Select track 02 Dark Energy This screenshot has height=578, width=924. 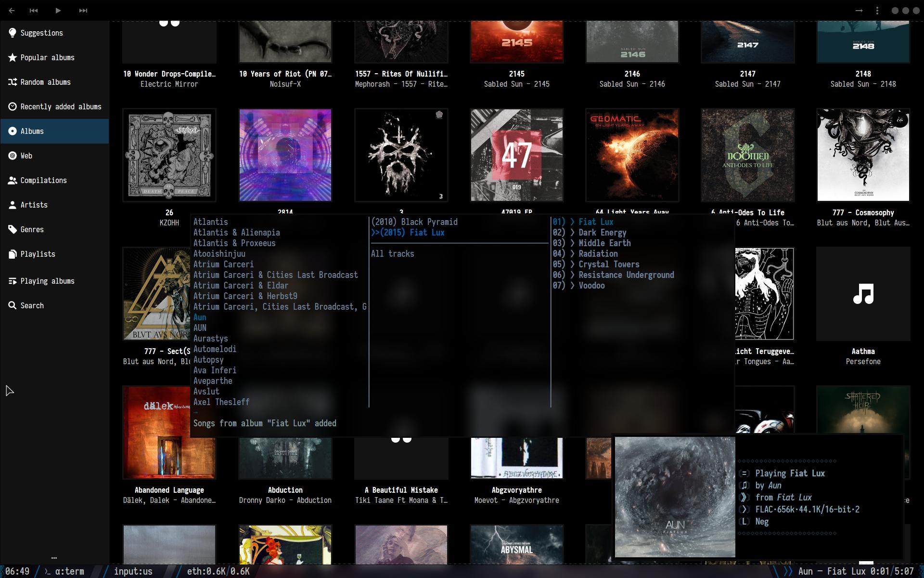[590, 232]
